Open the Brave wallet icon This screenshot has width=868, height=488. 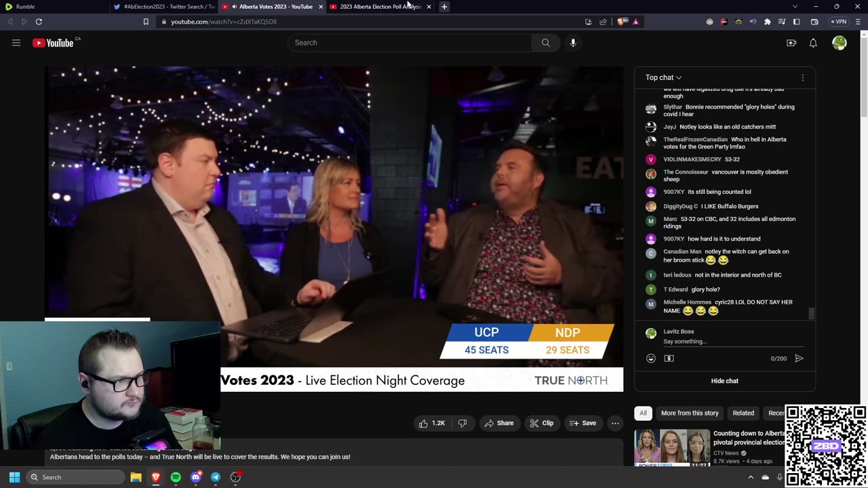click(814, 22)
